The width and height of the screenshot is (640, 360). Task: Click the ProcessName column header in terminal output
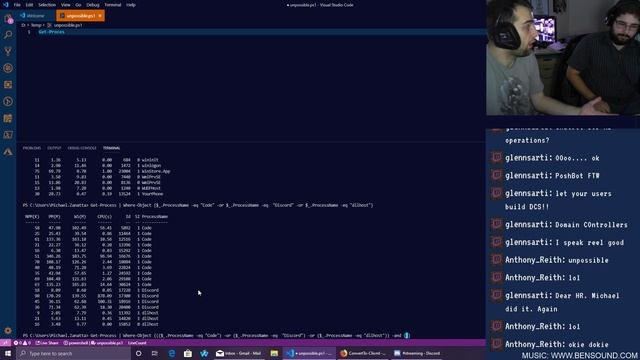point(155,216)
